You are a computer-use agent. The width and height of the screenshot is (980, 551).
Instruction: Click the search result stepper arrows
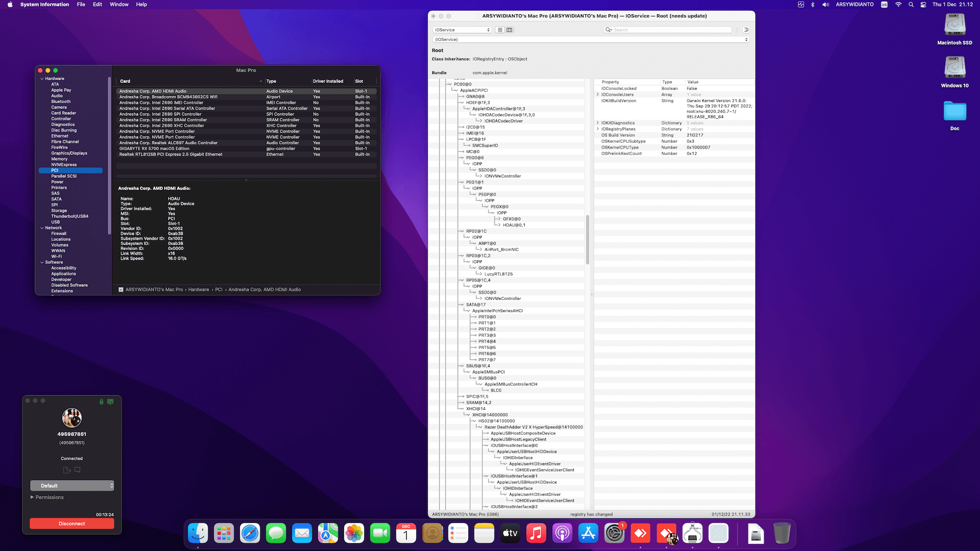[x=737, y=30]
